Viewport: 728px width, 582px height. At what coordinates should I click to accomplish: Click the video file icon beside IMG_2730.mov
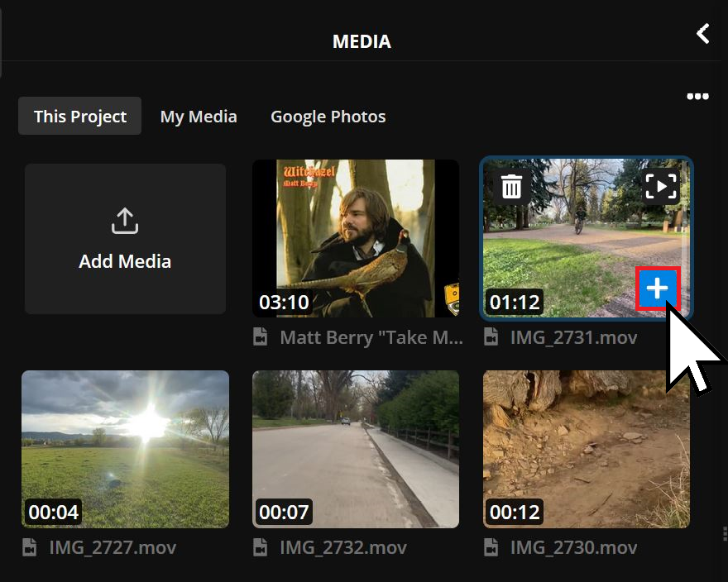[491, 548]
